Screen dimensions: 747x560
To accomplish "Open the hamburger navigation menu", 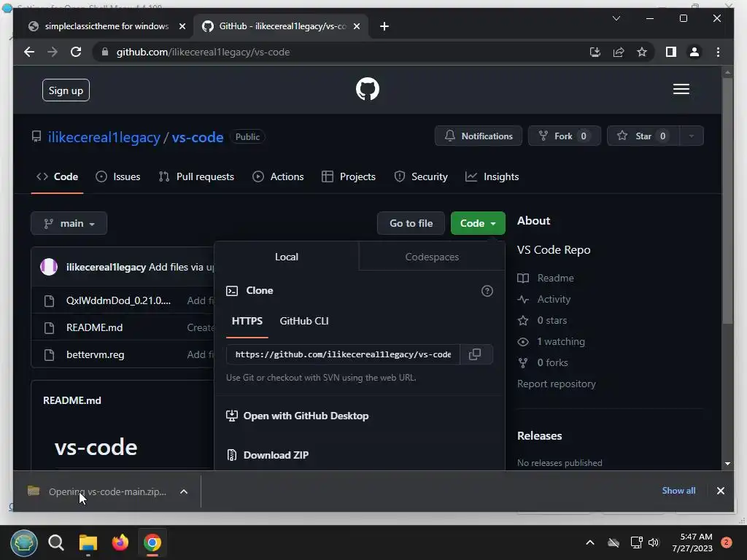I will pyautogui.click(x=681, y=89).
